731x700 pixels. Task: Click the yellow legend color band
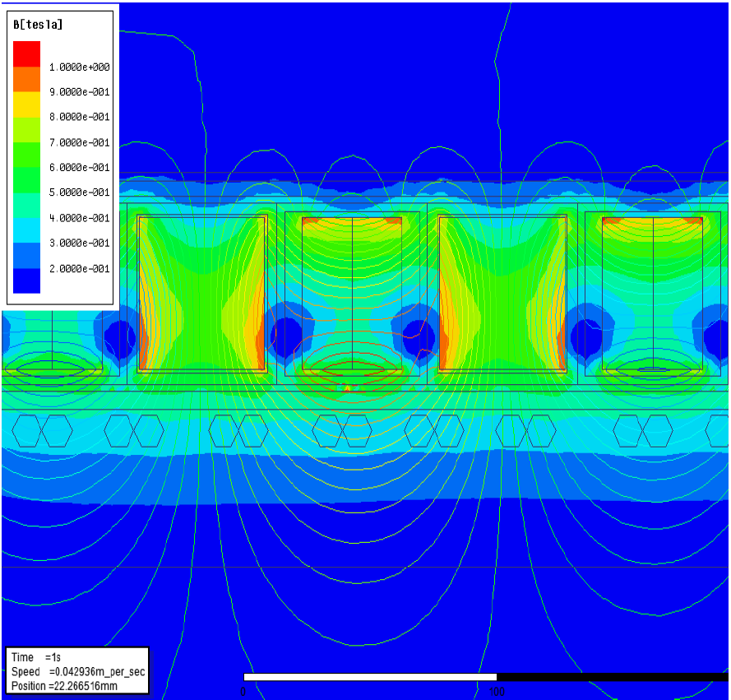click(26, 104)
